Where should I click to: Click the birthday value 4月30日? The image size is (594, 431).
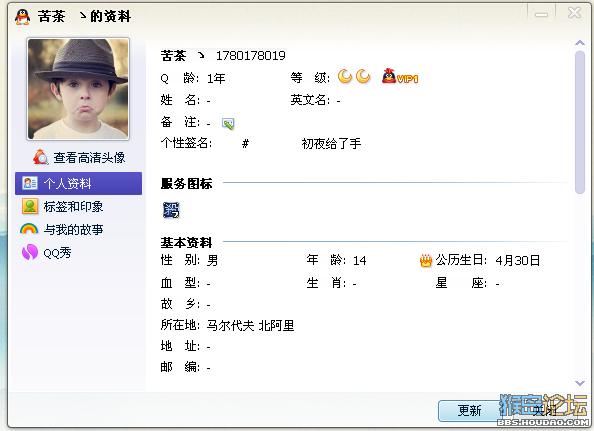(x=517, y=261)
